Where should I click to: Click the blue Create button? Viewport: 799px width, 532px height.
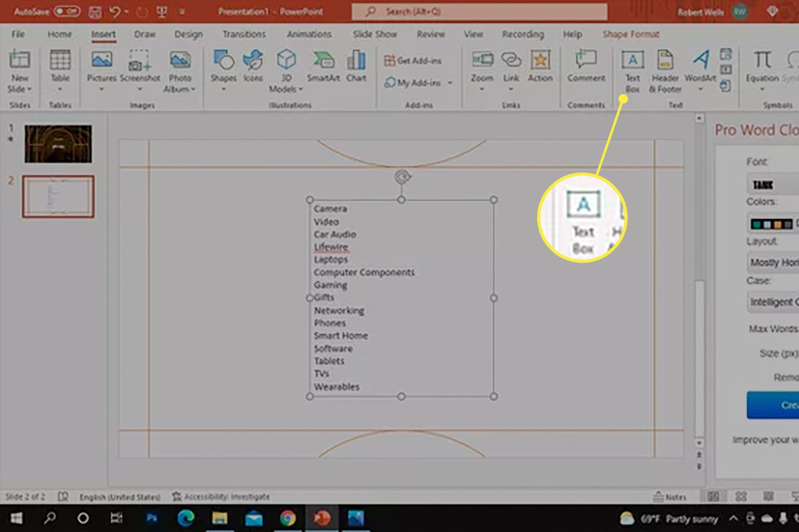(773, 405)
